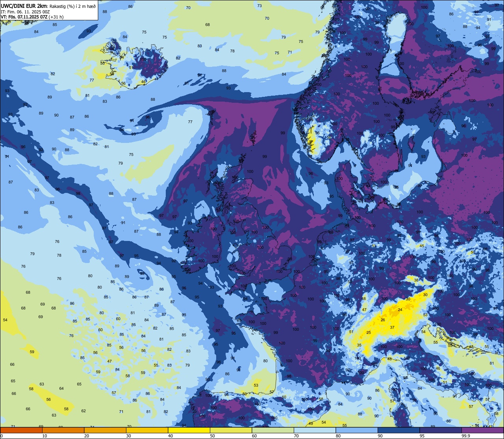Click the humidity value 45 over central Europe
Image resolution: width=504 pixels, height=439 pixels.
[x=422, y=246]
